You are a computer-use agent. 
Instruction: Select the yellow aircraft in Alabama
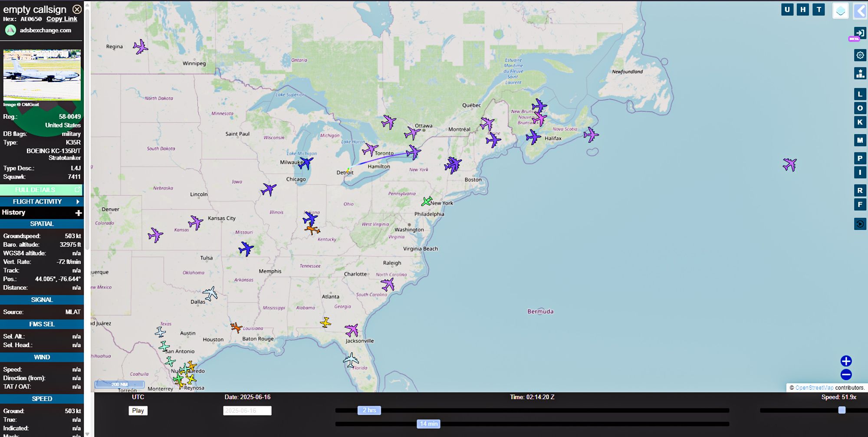point(325,322)
